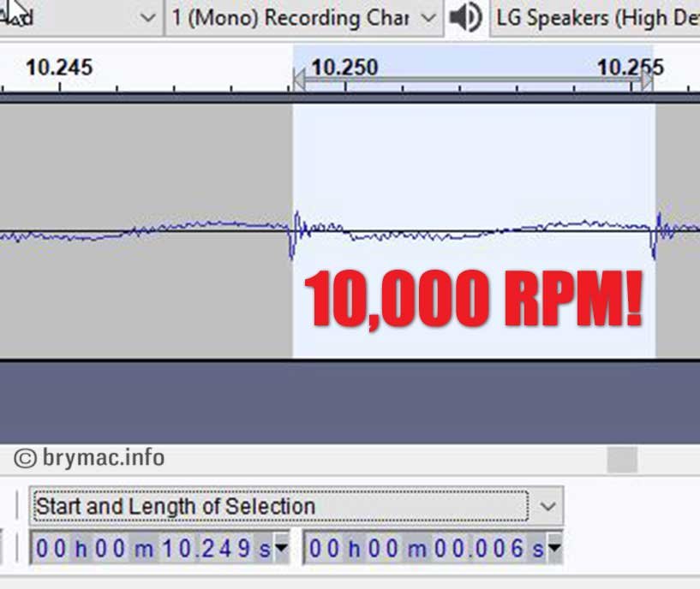Open the selection length time format arrow
Screen dimensions: 700x589
pos(554,548)
